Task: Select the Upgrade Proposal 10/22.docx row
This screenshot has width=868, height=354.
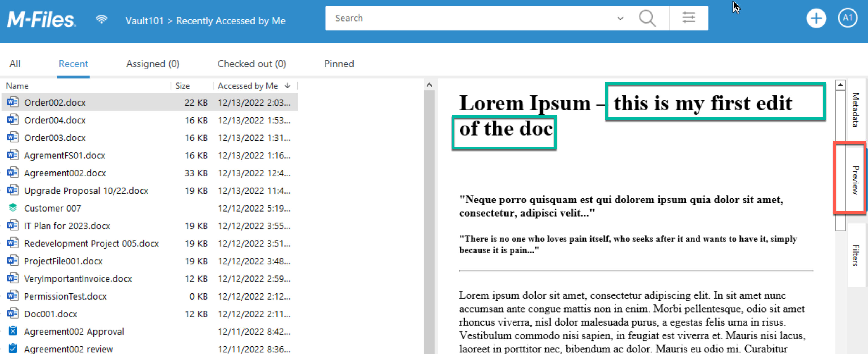Action: 150,190
